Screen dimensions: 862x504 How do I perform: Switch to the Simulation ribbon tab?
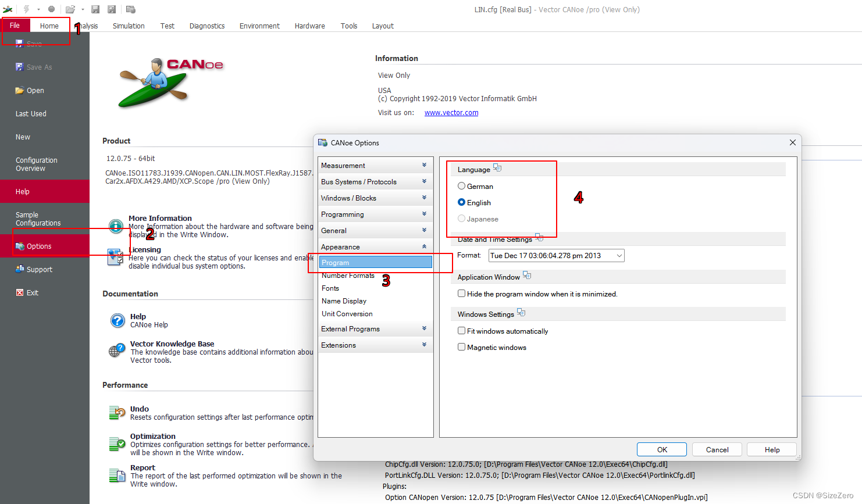click(129, 26)
